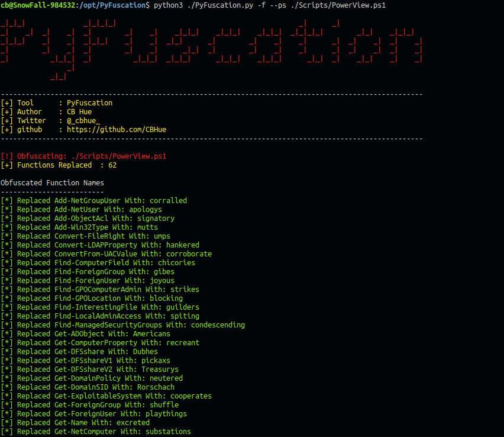Select the Find-ForeignGroup function name
This screenshot has width=504, height=437.
90,272
